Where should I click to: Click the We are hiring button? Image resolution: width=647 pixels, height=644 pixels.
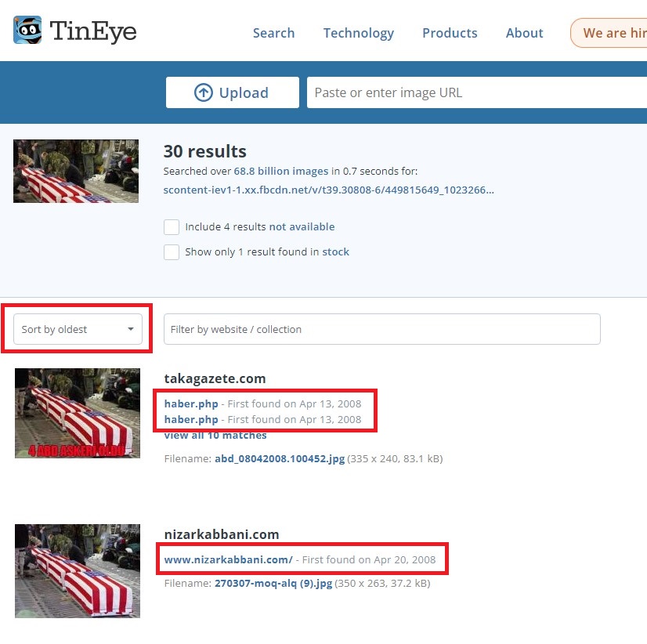click(609, 33)
